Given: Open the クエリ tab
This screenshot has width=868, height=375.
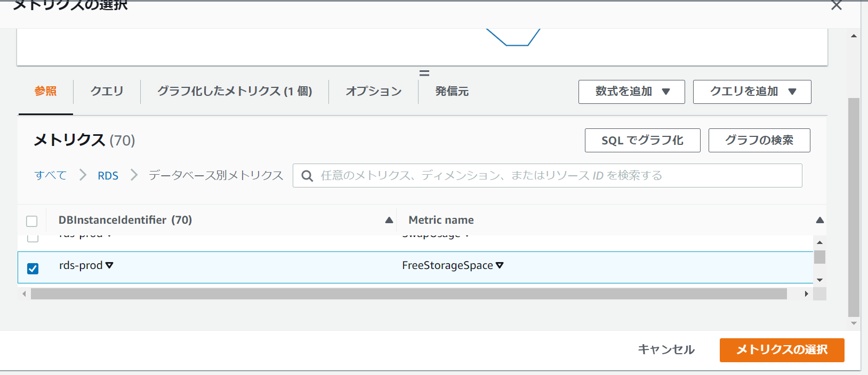Looking at the screenshot, I should [107, 91].
